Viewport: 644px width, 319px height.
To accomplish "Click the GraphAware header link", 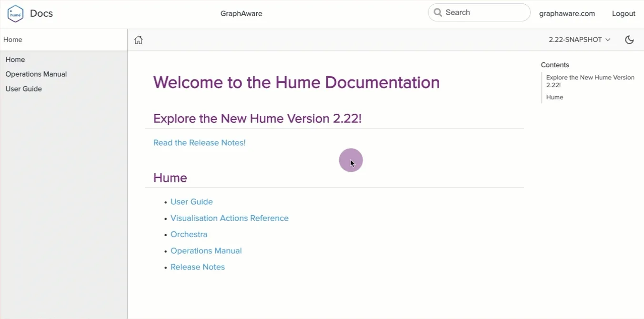I will pyautogui.click(x=241, y=13).
